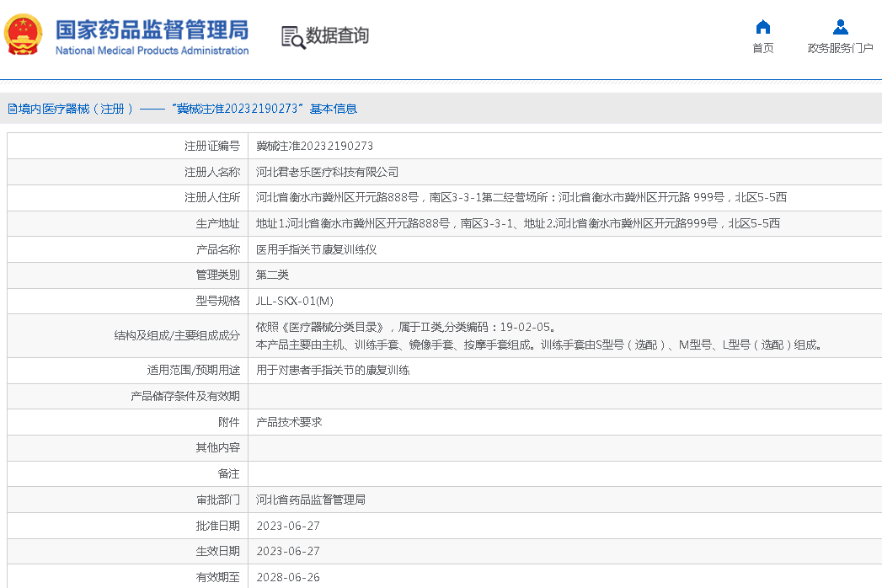Click the 用于对患者手指关节的康复训练 intended use text
The image size is (882, 588).
333,370
